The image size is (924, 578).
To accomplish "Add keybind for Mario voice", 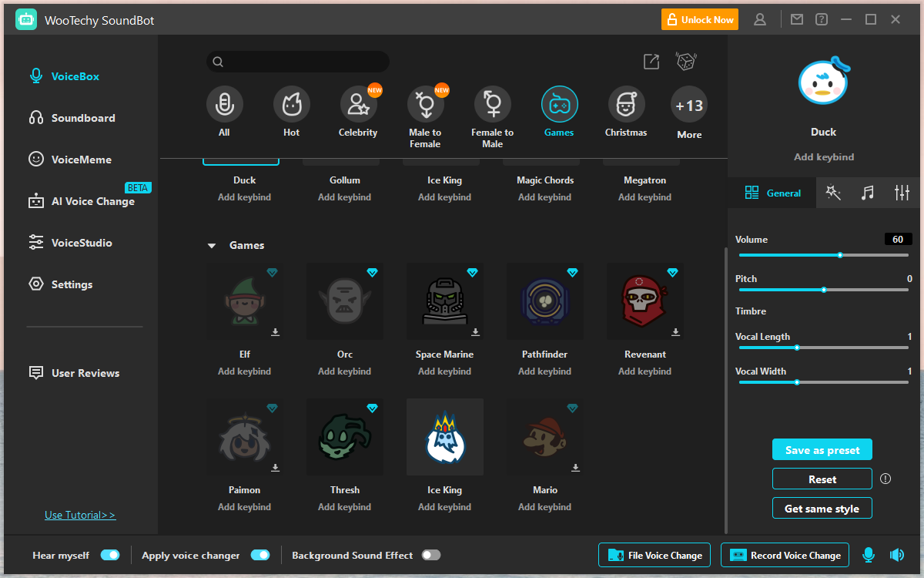I will [x=545, y=507].
